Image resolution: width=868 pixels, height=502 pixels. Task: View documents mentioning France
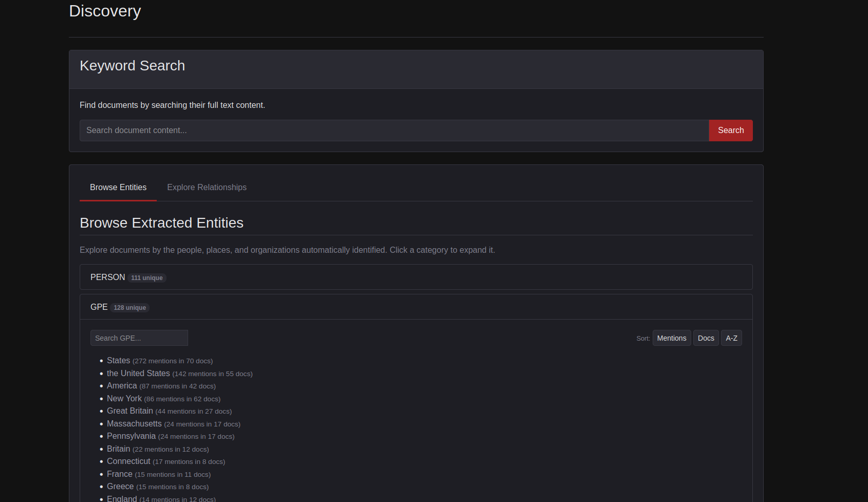120,474
